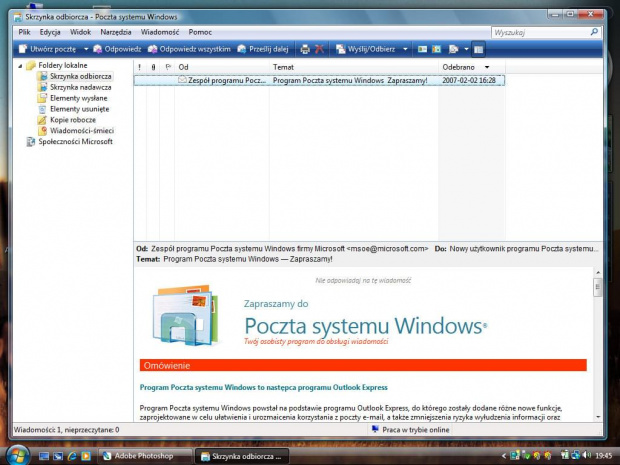The height and width of the screenshot is (465, 620).
Task: Select message 'Zespół programu Pocz...'
Action: point(319,80)
